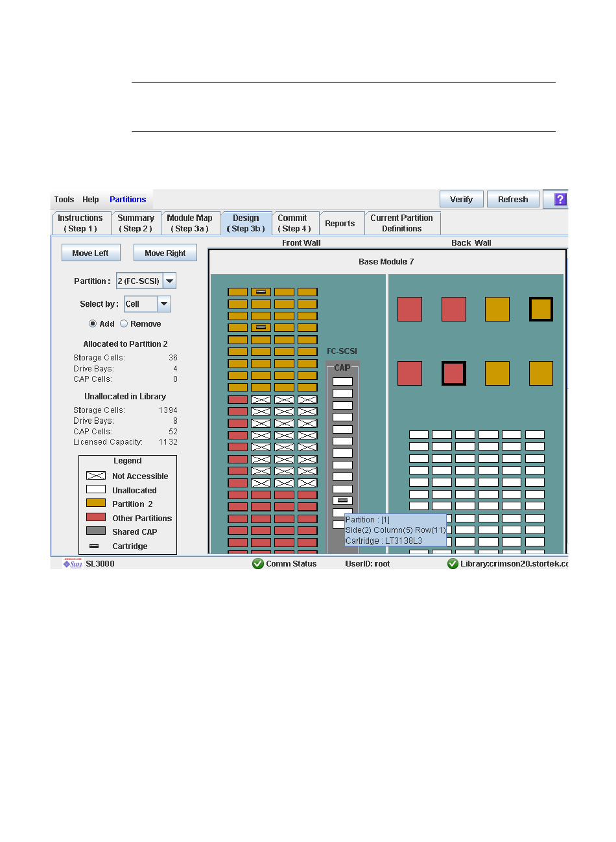
Task: Click the Sun logo in status bar
Action: tap(72, 563)
